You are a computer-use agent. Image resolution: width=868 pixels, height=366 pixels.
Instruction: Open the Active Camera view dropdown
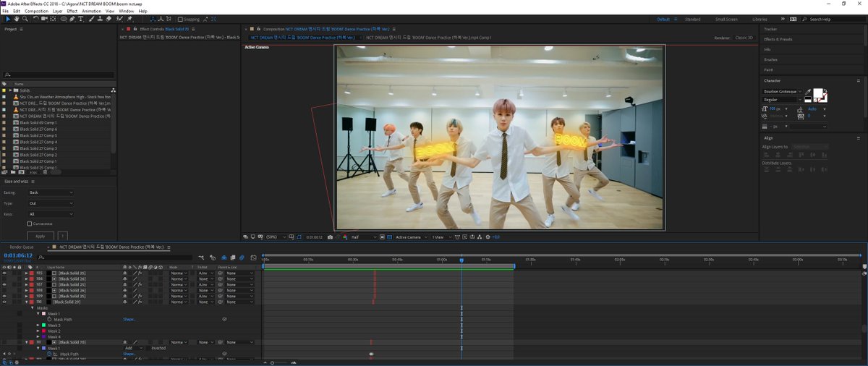pos(411,237)
